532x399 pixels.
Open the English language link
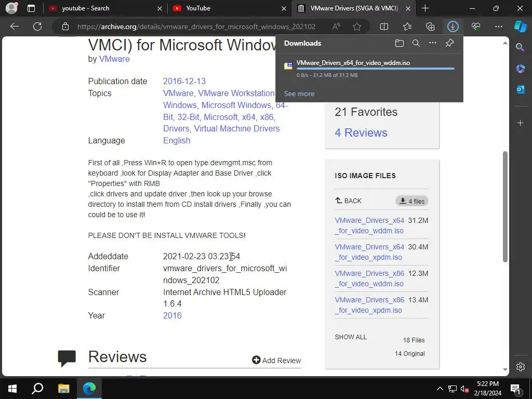click(177, 140)
